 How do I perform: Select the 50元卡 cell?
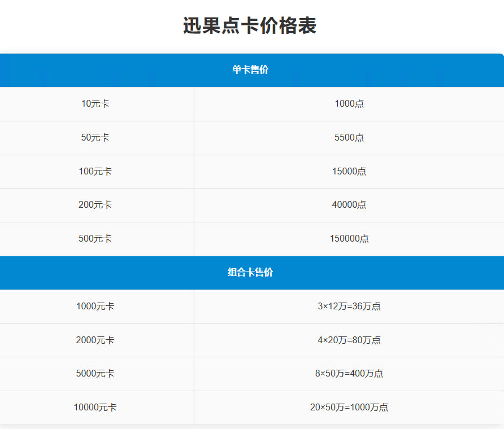click(x=97, y=138)
